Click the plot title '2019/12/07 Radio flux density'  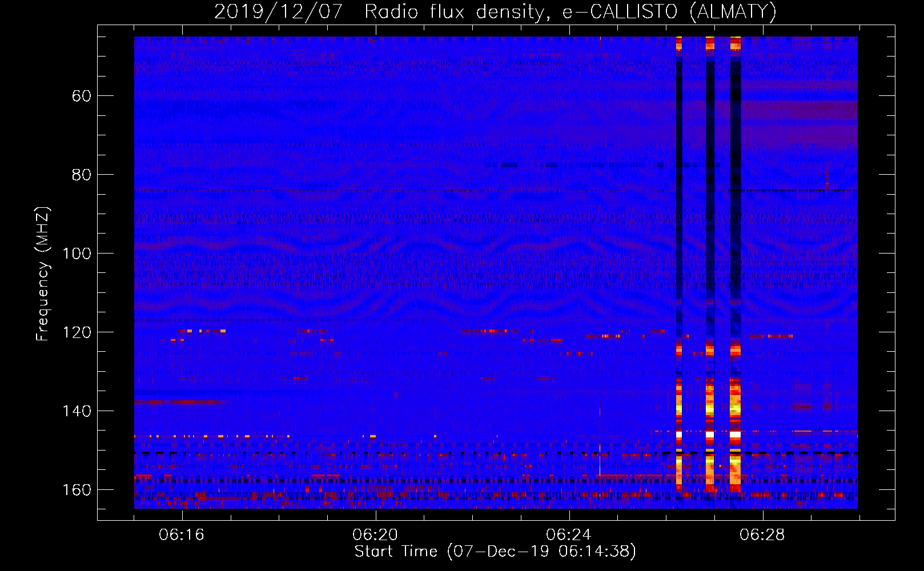pyautogui.click(x=495, y=11)
